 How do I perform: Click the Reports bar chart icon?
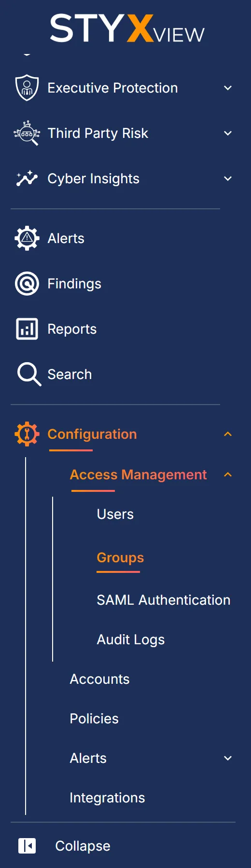[27, 329]
